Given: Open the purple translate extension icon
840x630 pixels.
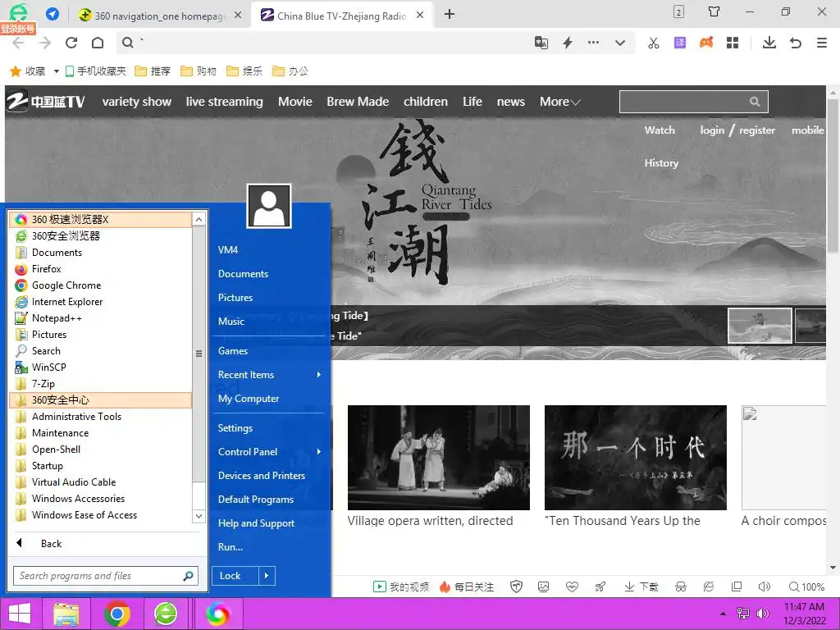Looking at the screenshot, I should point(680,43).
